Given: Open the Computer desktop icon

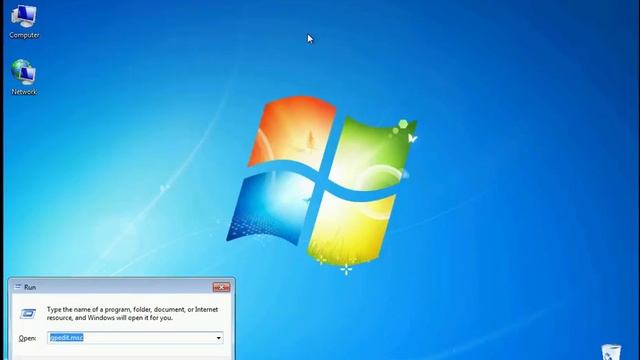Looking at the screenshot, I should click(x=24, y=22).
